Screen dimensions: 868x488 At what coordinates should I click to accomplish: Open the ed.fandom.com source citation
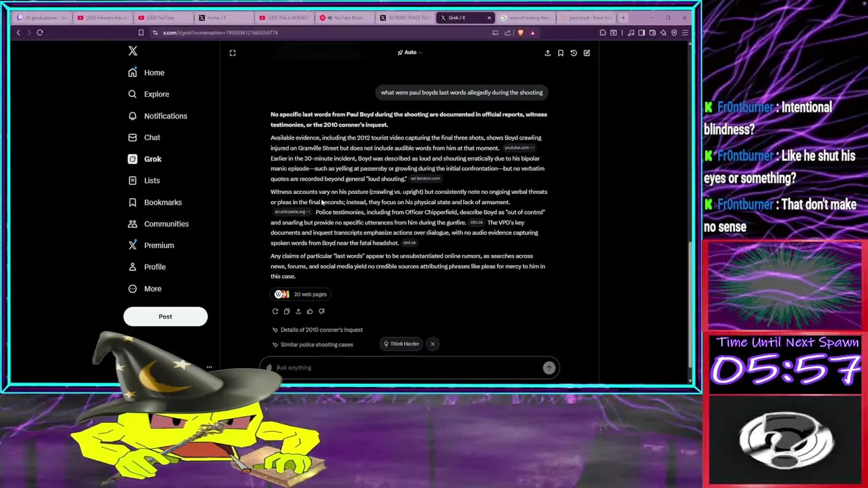(x=425, y=179)
